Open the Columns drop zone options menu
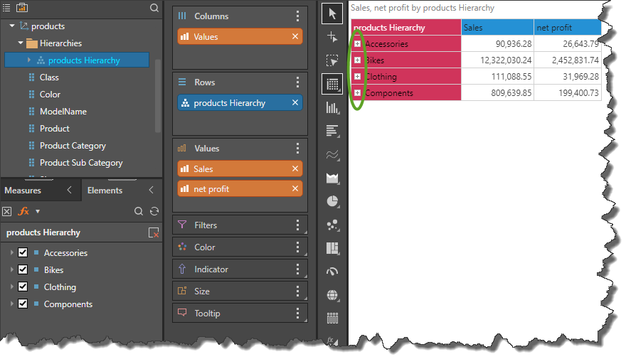 pyautogui.click(x=298, y=16)
